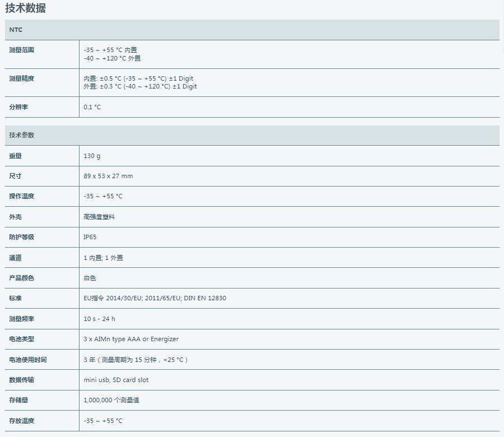Click the 技术参数 section header
Screen dimensions: 504x437
pyautogui.click(x=22, y=136)
